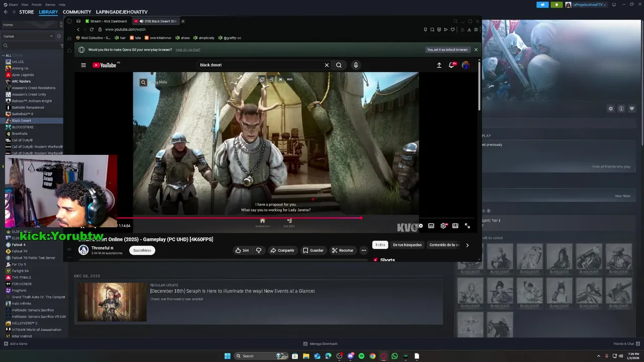Open Steam library filter options icon
This screenshot has width=644, height=362.
click(x=62, y=46)
